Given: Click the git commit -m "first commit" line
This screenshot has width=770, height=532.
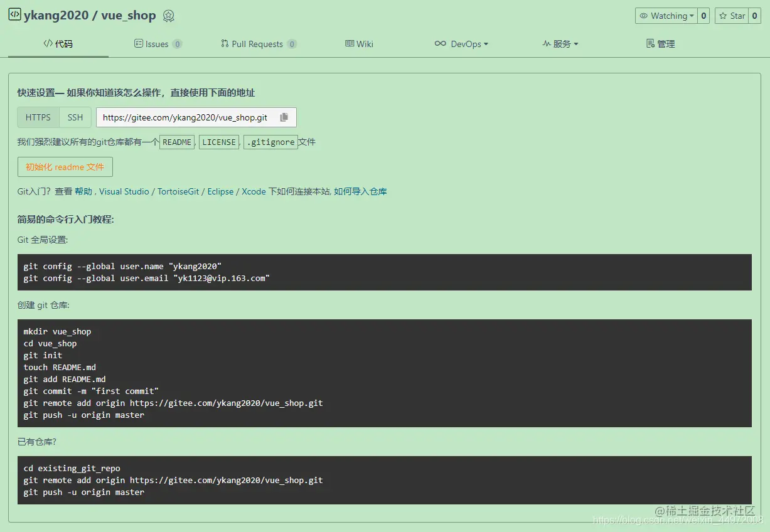Looking at the screenshot, I should coord(91,391).
